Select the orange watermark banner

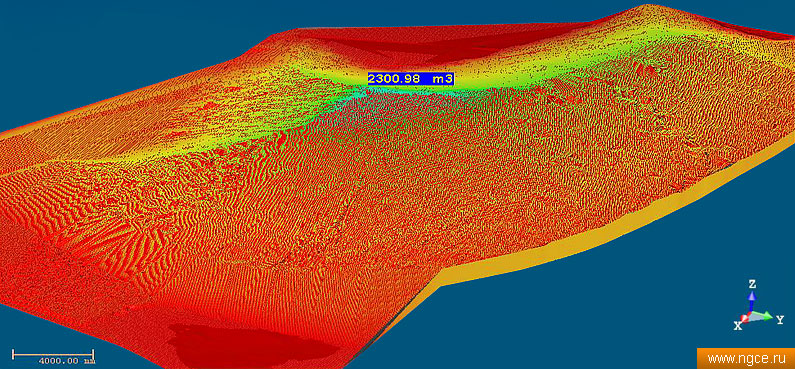[746, 359]
